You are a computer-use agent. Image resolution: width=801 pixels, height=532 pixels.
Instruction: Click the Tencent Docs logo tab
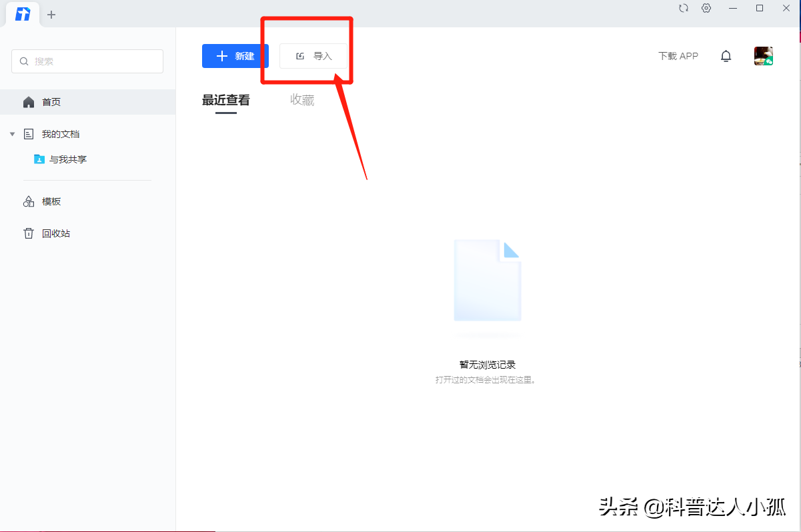23,15
